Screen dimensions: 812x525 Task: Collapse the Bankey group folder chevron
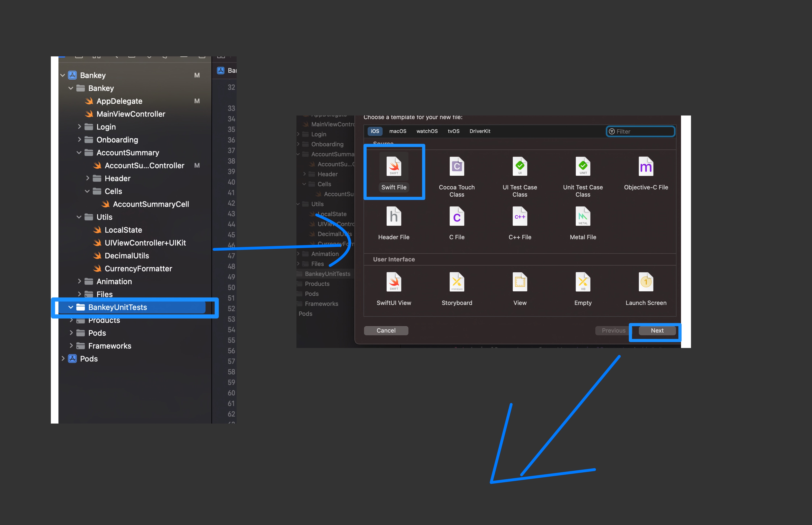point(71,88)
